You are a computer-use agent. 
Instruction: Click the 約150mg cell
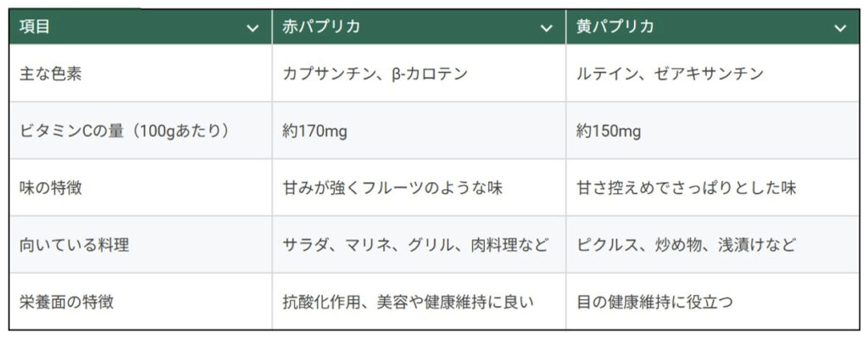tap(609, 131)
